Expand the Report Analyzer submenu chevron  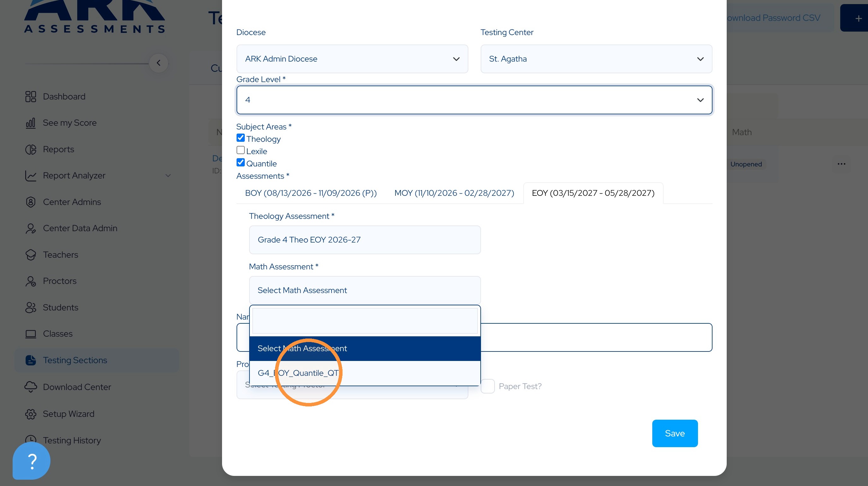click(x=168, y=176)
